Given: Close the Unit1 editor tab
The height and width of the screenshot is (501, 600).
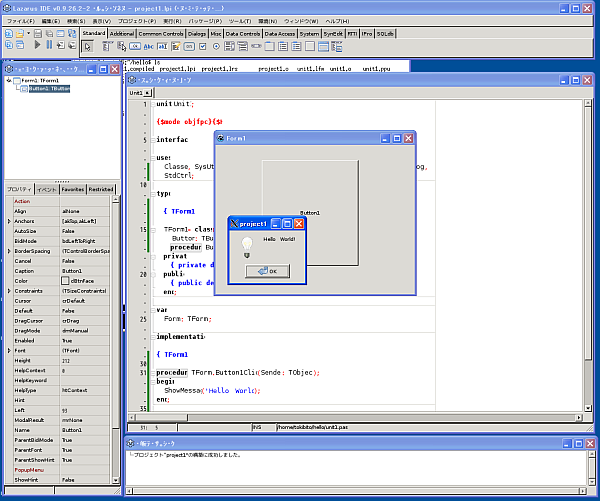Looking at the screenshot, I should point(147,93).
